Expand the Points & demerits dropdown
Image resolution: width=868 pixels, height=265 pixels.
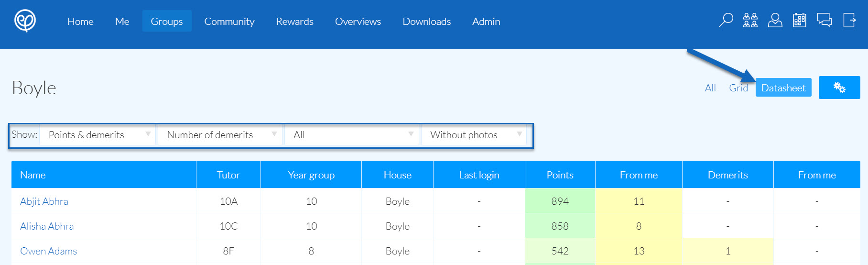(98, 135)
